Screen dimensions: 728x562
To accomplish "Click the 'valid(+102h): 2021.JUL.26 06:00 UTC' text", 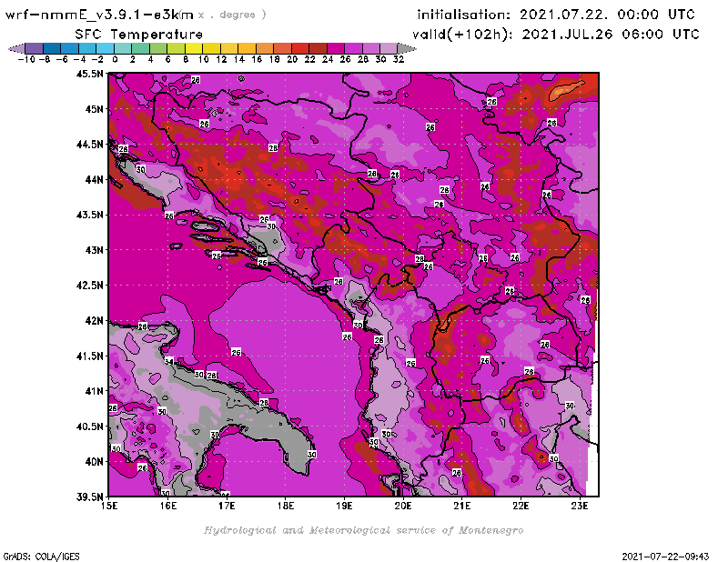I will point(555,35).
